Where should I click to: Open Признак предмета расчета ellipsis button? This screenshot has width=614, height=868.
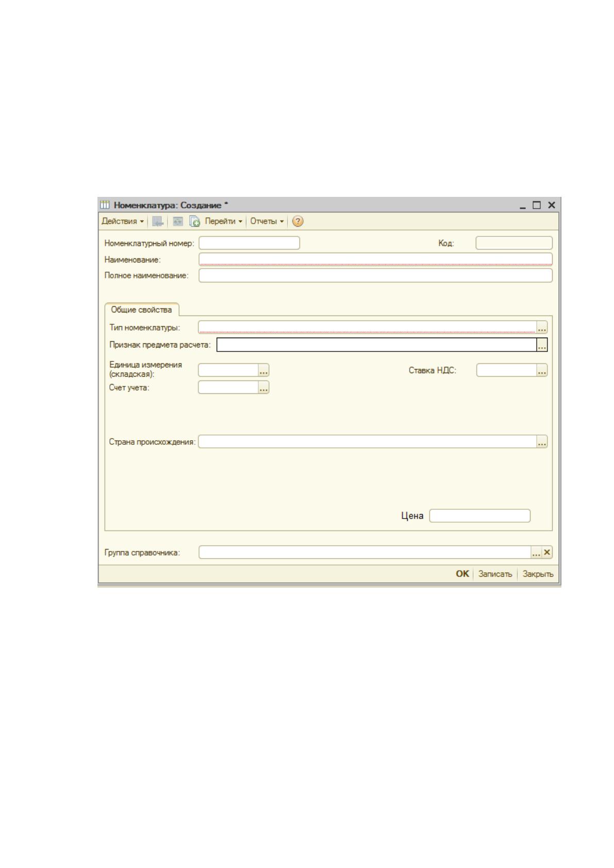[x=542, y=345]
